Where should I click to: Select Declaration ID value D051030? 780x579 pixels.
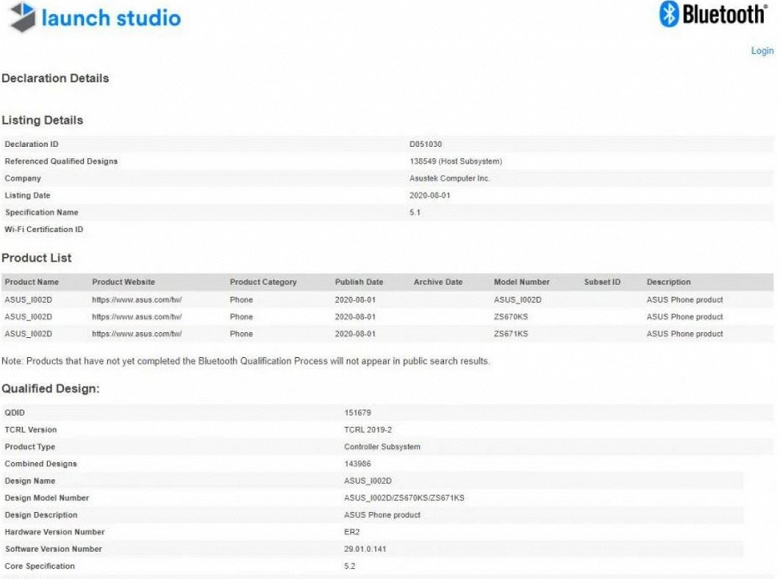click(x=425, y=145)
